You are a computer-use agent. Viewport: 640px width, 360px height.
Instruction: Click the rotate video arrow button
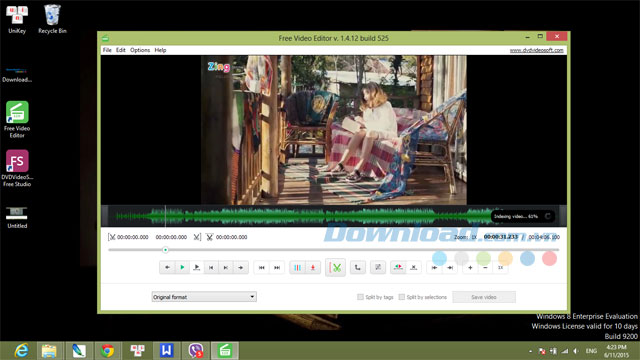click(358, 267)
